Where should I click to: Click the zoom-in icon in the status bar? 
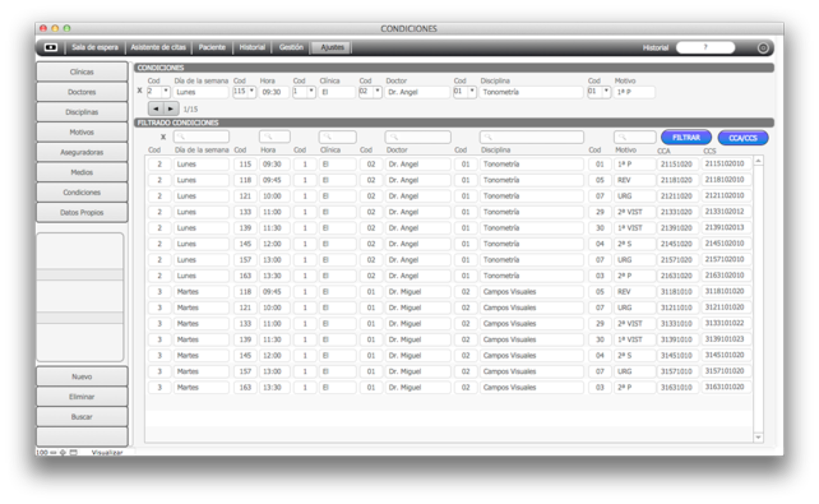pos(63,452)
